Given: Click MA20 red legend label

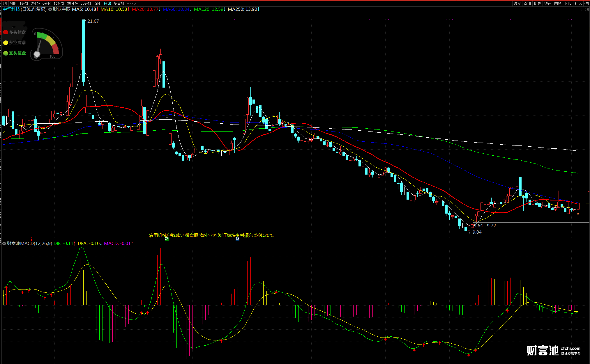Looking at the screenshot, I should (x=146, y=9).
